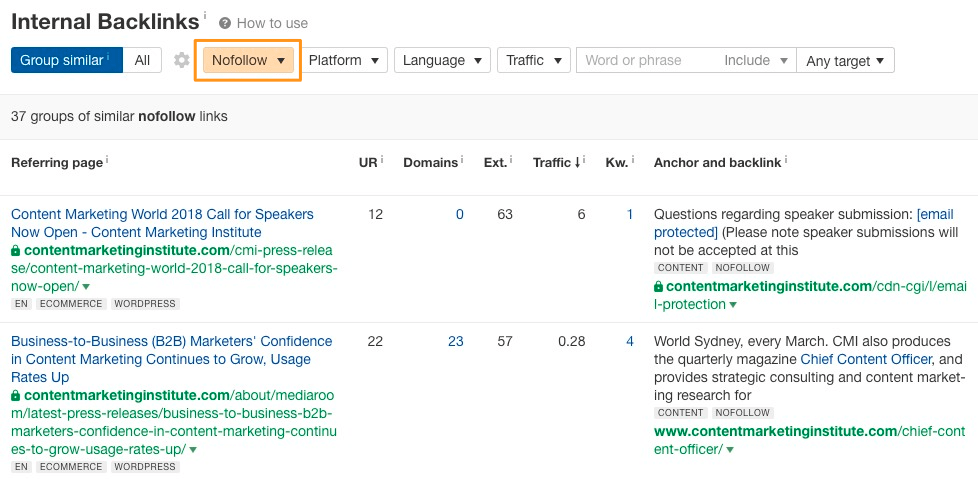This screenshot has width=978, height=479.
Task: Sort by Referring page column header
Action: tap(57, 163)
